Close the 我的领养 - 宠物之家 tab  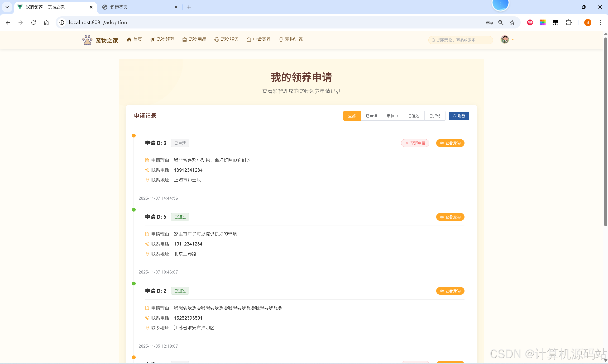click(x=91, y=7)
